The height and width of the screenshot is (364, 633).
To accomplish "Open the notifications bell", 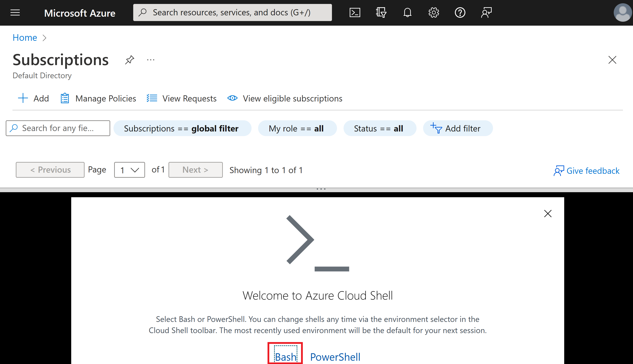I will [407, 12].
